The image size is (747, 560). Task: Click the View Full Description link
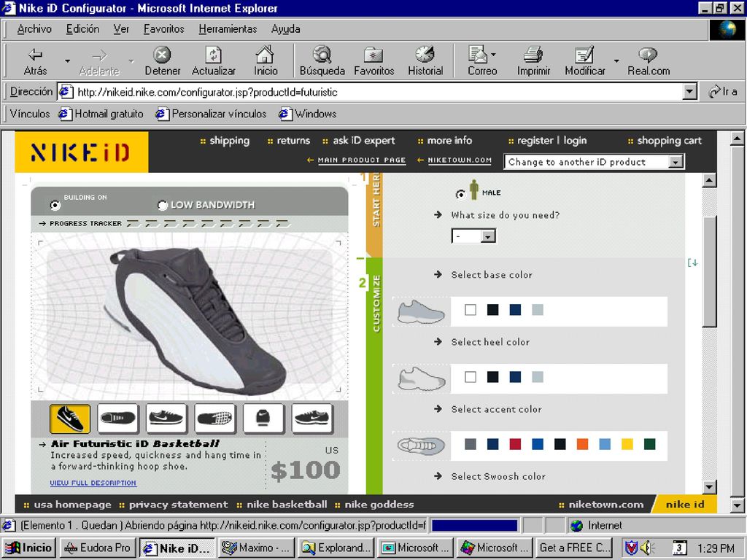pyautogui.click(x=93, y=483)
